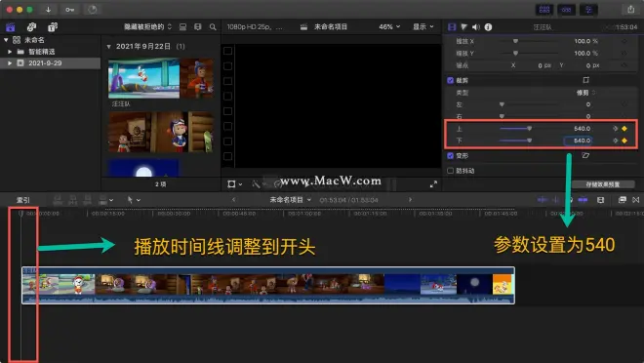Collapse the 未命名 library disclosure triangle

tap(6, 40)
